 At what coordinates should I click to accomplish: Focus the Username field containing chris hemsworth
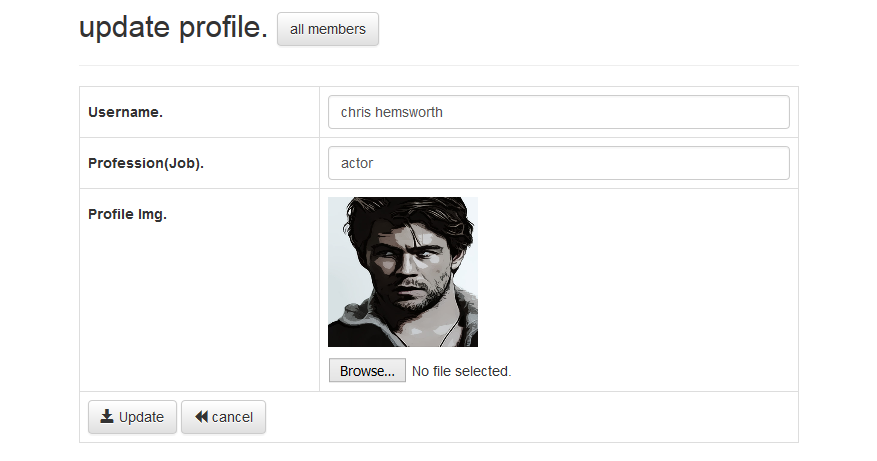(x=558, y=112)
